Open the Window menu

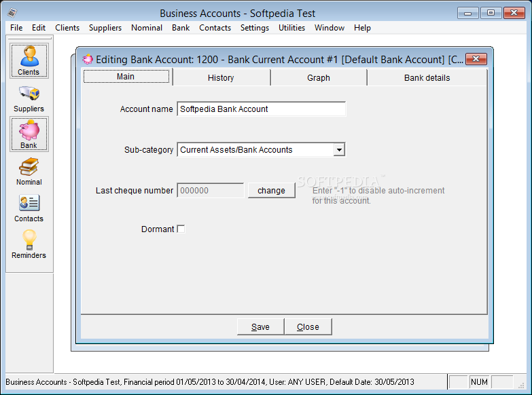tap(329, 28)
